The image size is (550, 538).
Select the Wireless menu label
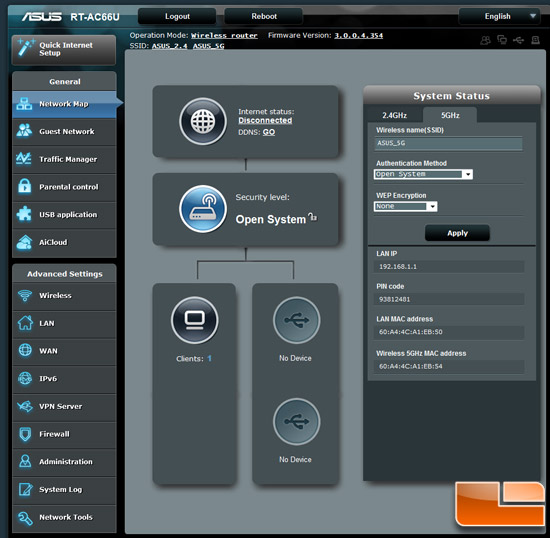[55, 295]
